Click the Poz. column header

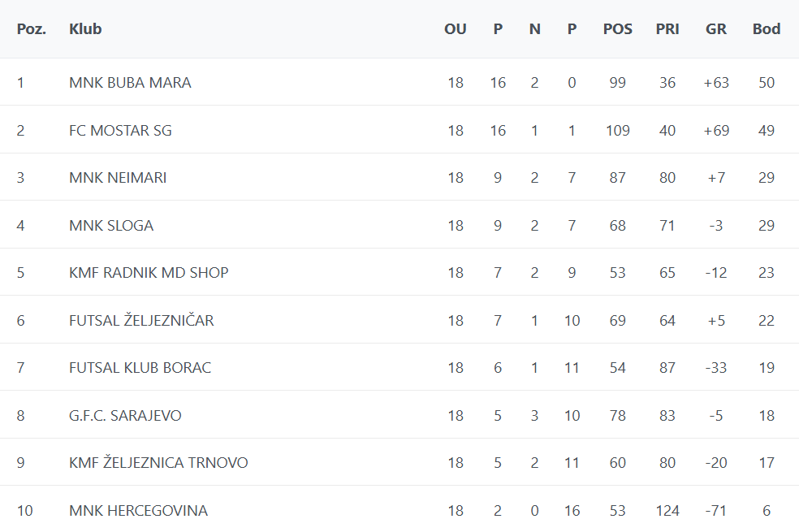click(32, 29)
